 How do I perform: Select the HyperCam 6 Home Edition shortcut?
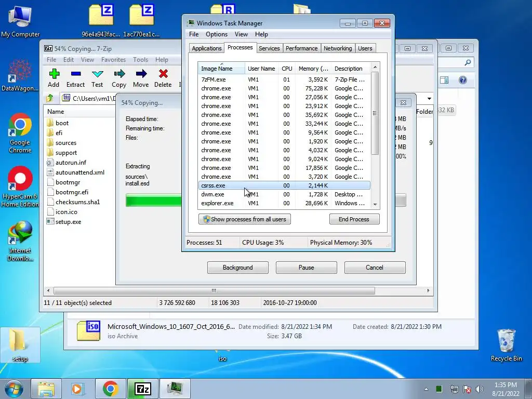point(20,187)
